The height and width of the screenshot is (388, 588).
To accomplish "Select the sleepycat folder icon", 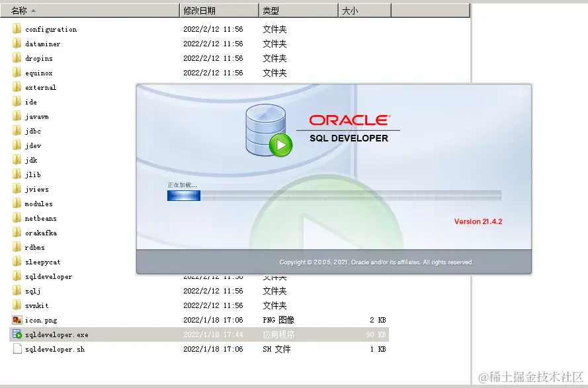I will [17, 262].
